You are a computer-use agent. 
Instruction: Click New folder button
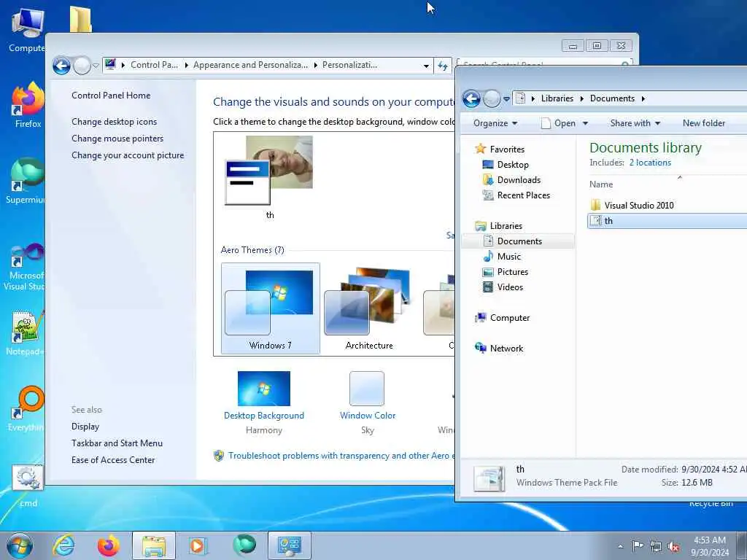pyautogui.click(x=704, y=123)
